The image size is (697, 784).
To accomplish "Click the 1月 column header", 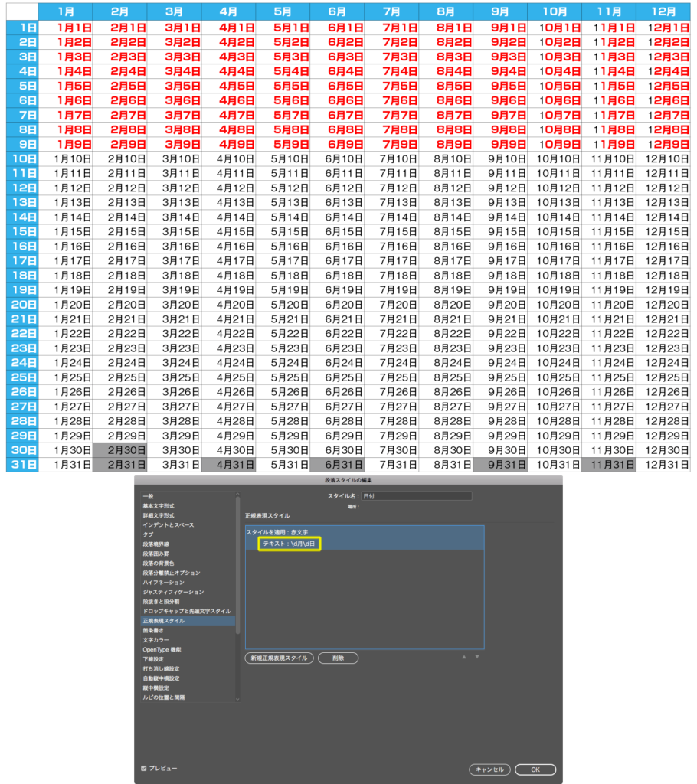I will [66, 11].
